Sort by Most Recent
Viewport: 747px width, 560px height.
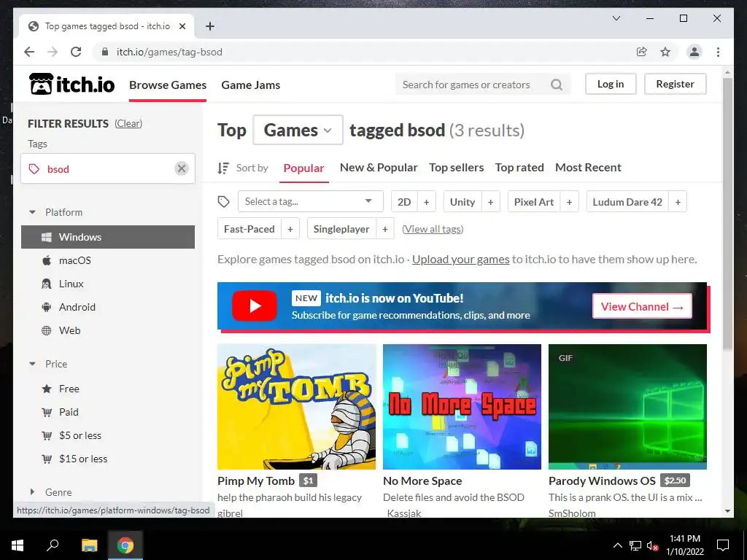pos(588,168)
